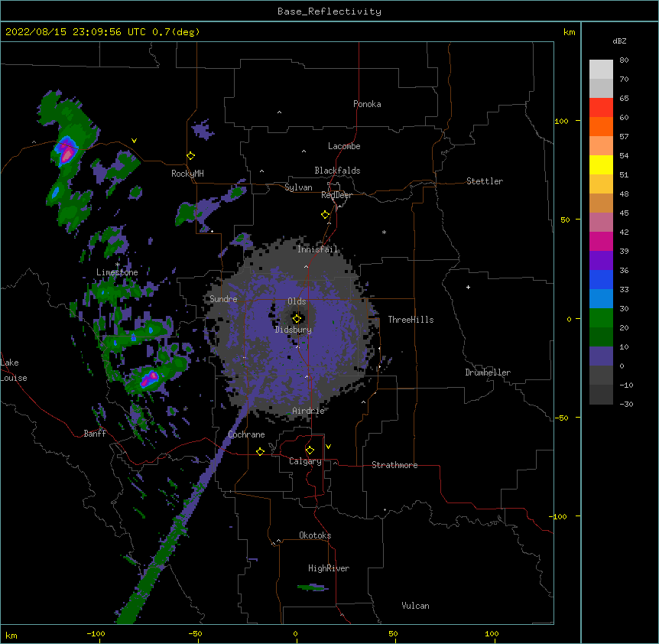Click the Sundre town label
This screenshot has height=644, width=659.
(223, 299)
